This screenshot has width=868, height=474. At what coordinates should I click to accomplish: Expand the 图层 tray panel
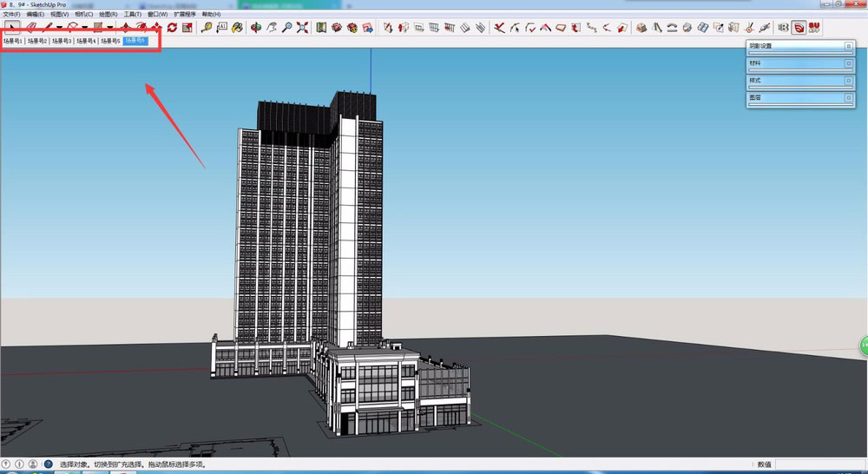[847, 98]
